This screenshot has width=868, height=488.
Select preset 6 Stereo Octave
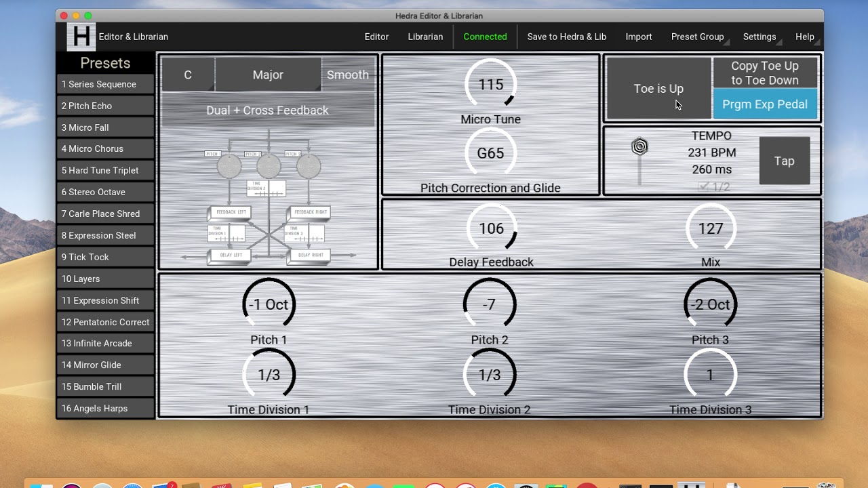106,192
